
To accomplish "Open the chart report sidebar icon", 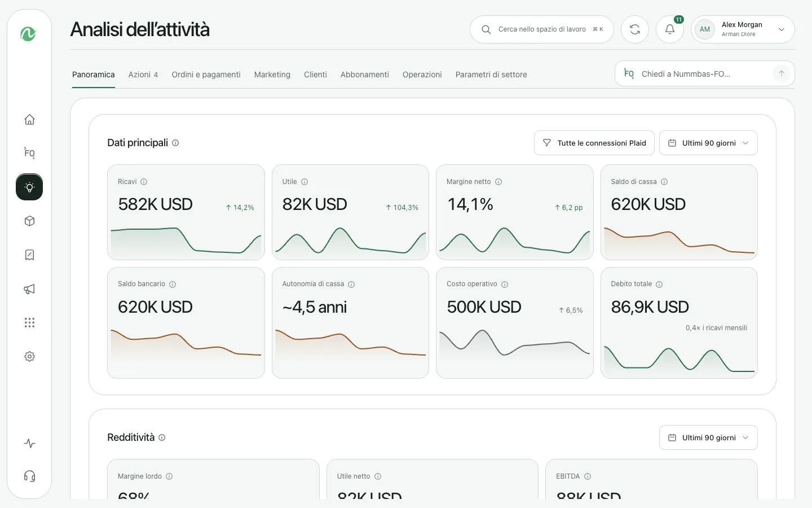I will coord(29,255).
